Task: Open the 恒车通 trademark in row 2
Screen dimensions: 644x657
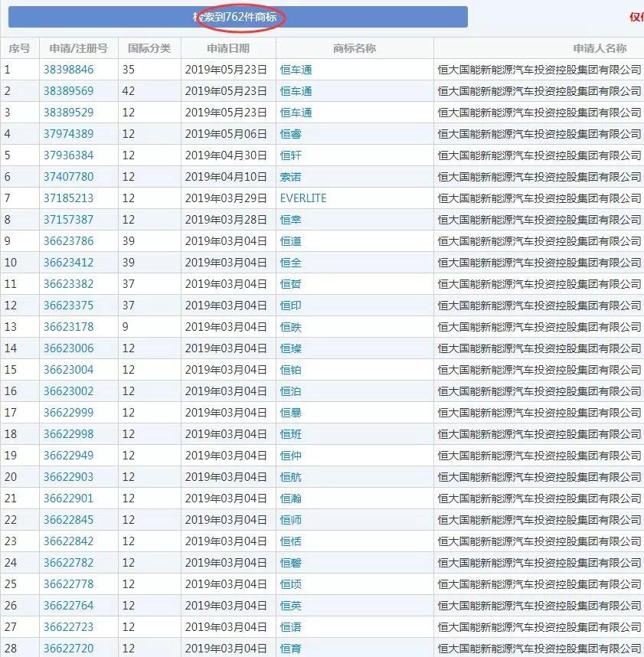Action: pos(296,91)
